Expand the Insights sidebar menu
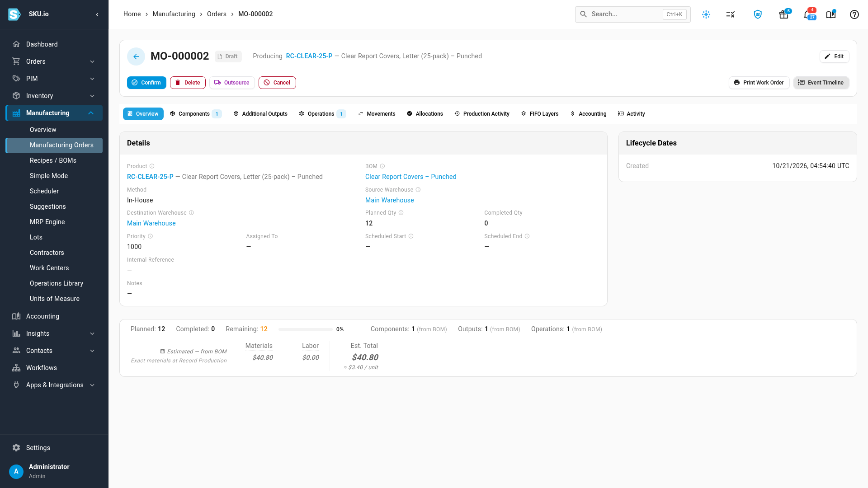Viewport: 868px width, 488px height. [54, 333]
